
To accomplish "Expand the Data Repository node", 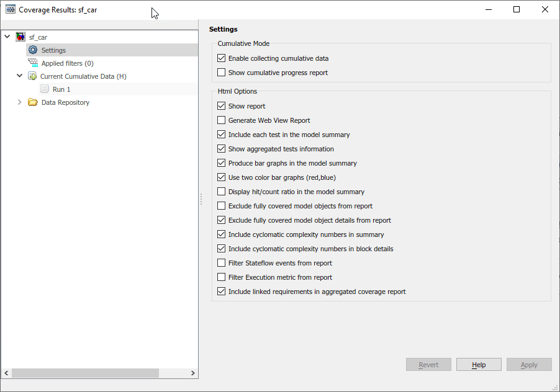I will [x=19, y=102].
